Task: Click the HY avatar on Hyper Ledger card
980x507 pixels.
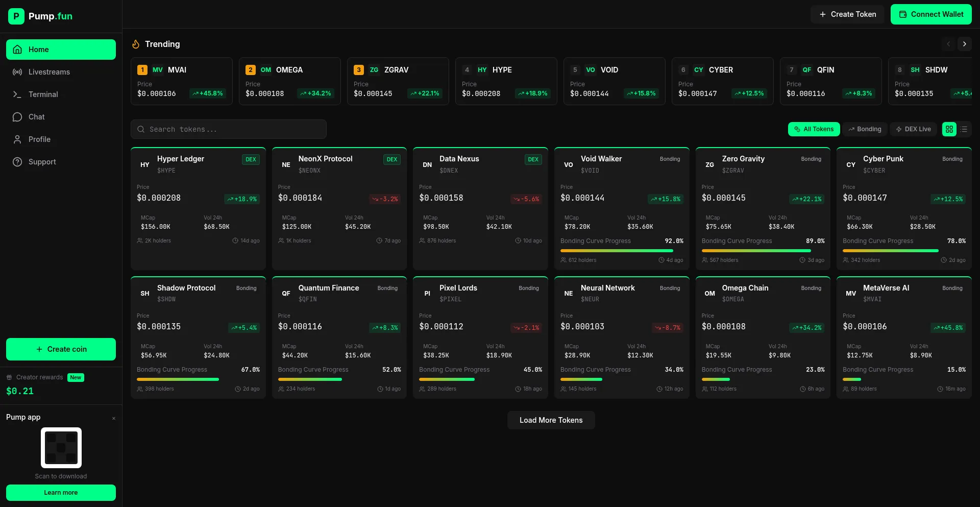Action: pos(145,164)
